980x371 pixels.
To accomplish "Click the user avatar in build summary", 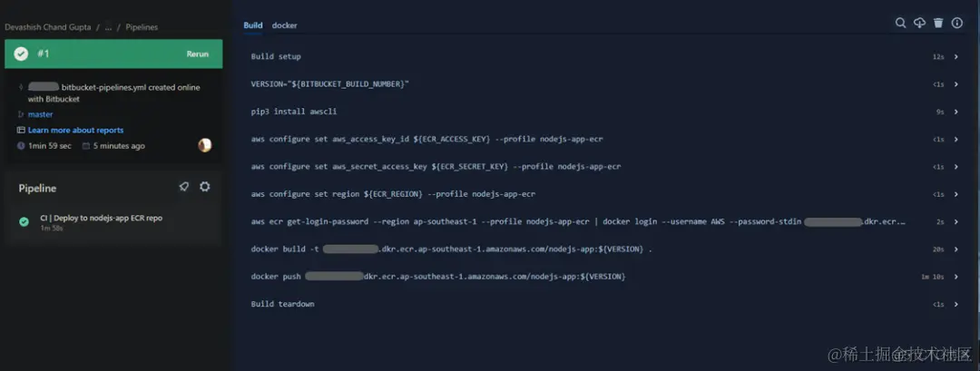I will [205, 145].
